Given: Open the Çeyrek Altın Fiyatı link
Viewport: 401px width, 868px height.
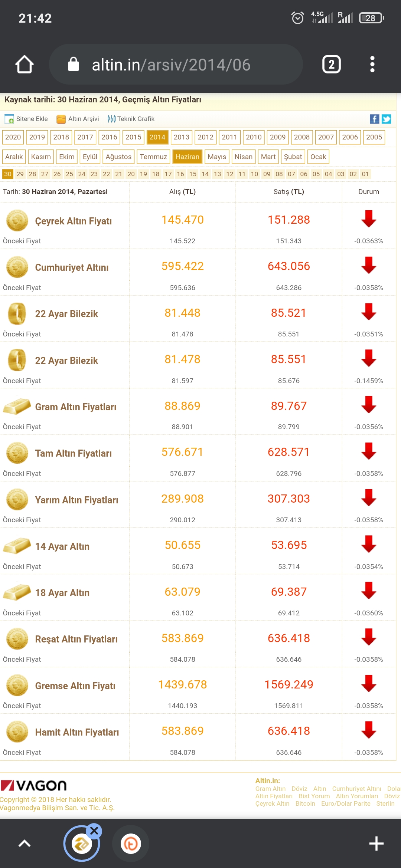Looking at the screenshot, I should pyautogui.click(x=74, y=221).
